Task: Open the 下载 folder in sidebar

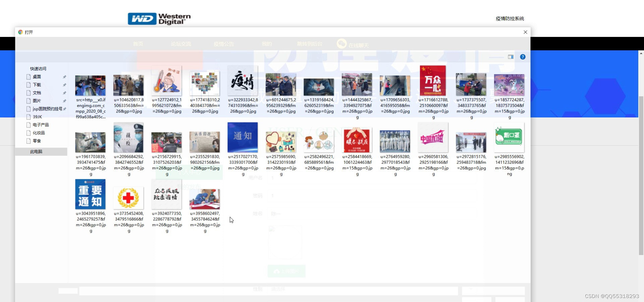Action: coord(37,85)
